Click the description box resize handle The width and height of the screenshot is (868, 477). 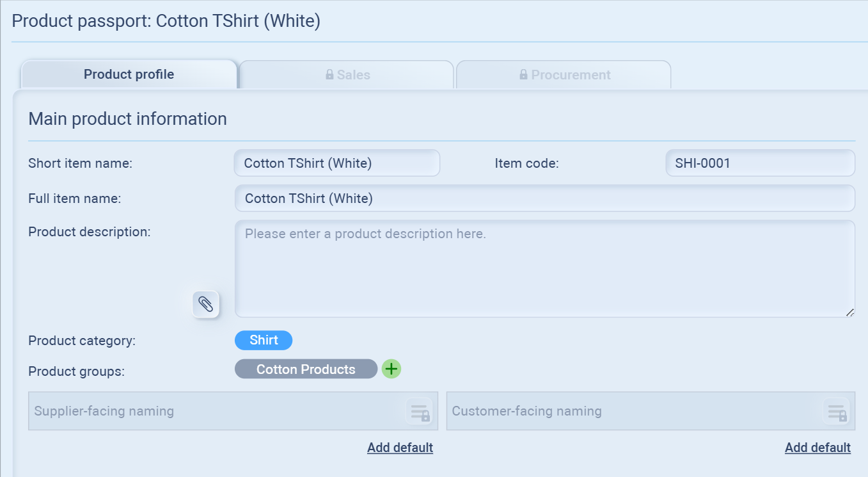[849, 312]
